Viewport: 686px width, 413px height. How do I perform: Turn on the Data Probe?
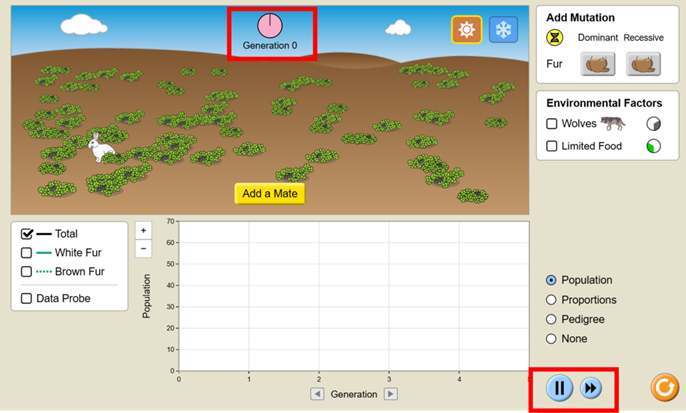[x=27, y=298]
